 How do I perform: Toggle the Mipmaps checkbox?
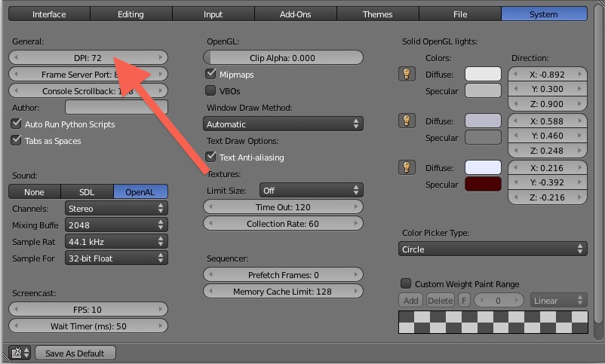[x=210, y=74]
